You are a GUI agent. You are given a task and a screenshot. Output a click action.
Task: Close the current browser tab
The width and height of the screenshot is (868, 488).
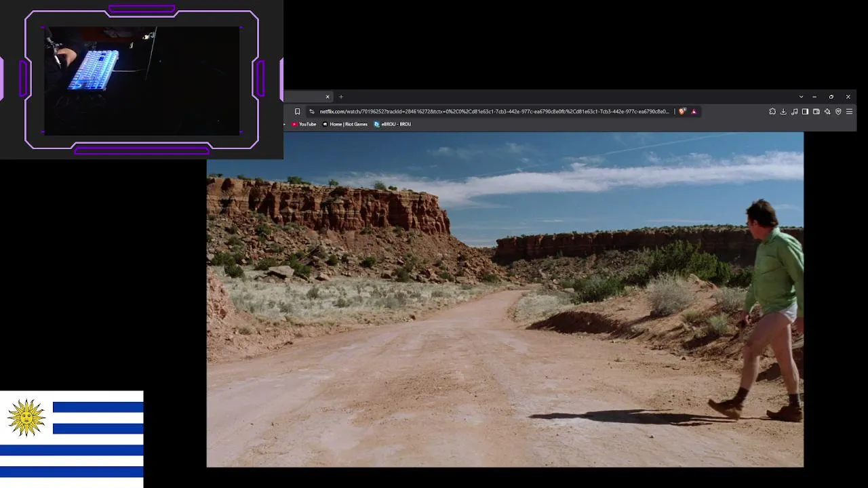328,97
